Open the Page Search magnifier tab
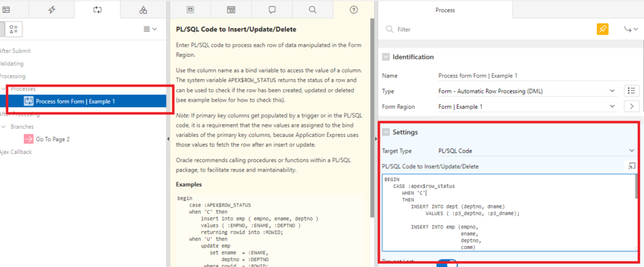644x267 pixels. (313, 10)
